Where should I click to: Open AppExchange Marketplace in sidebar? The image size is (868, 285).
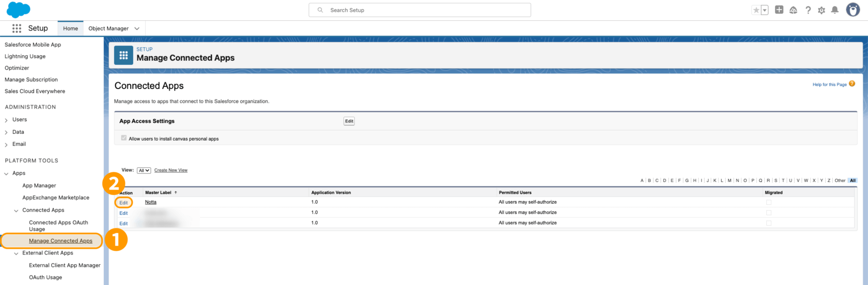[x=56, y=198]
